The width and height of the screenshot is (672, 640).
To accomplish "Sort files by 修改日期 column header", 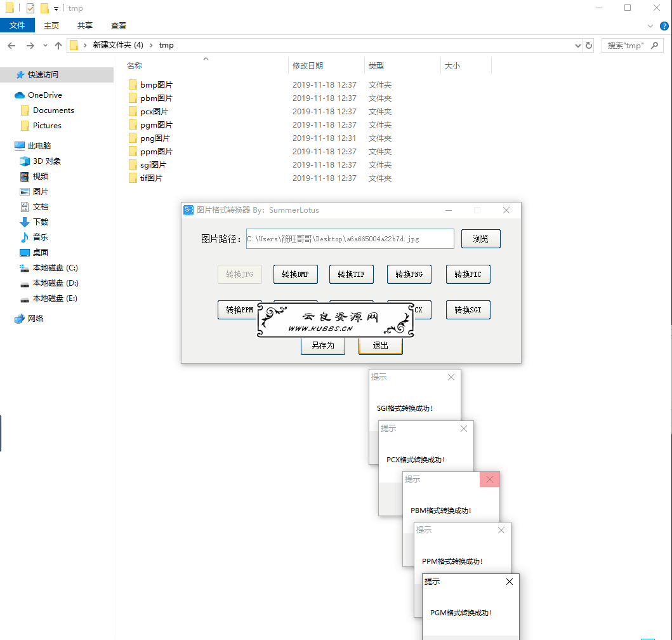I will [308, 66].
